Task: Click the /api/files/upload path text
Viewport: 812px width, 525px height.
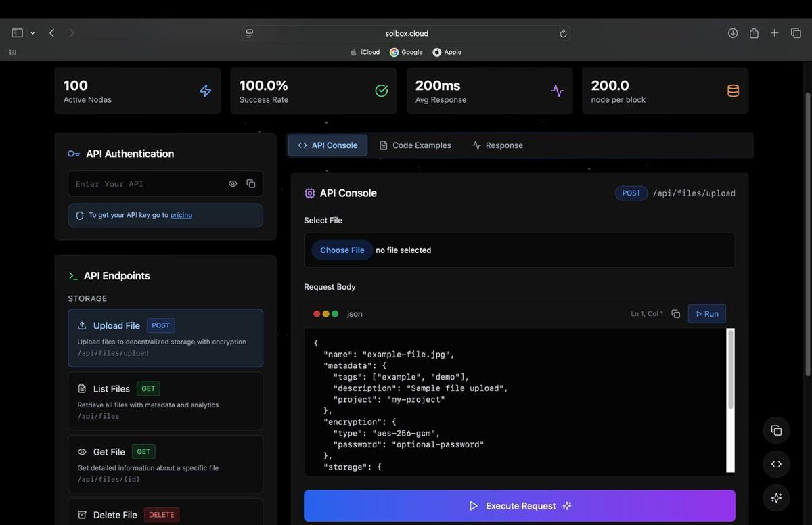Action: 694,193
